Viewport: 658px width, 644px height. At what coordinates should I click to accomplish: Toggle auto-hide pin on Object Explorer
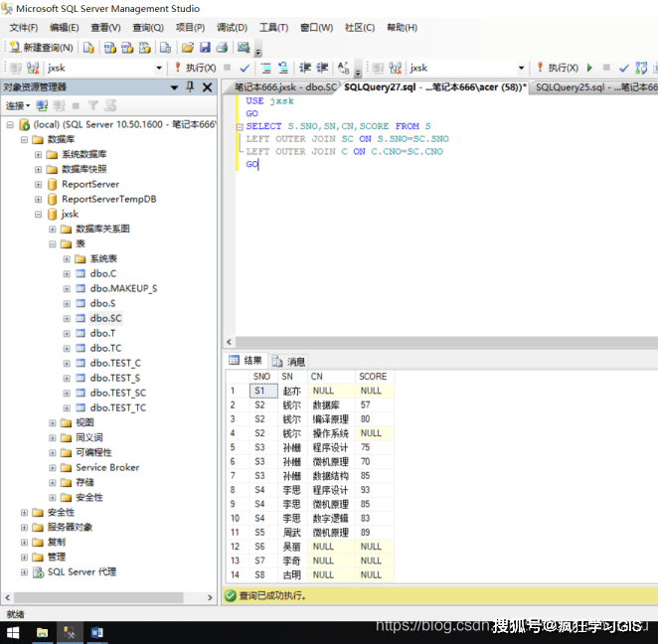click(x=191, y=87)
